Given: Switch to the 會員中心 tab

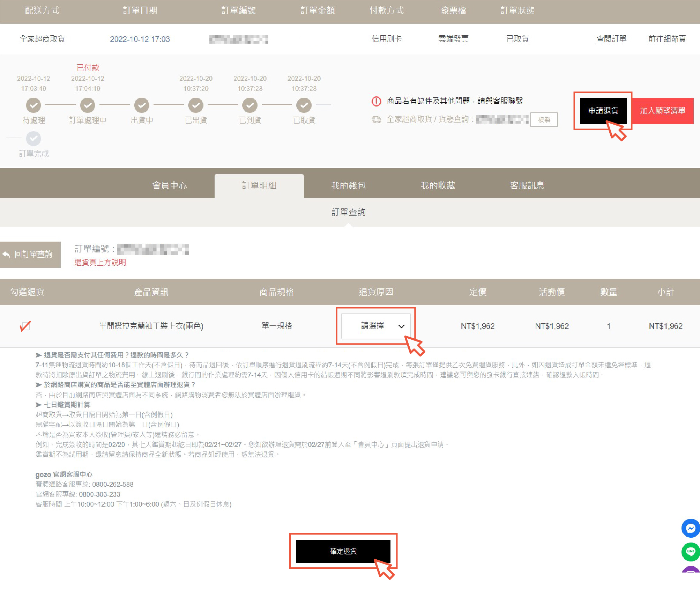Looking at the screenshot, I should (x=170, y=186).
